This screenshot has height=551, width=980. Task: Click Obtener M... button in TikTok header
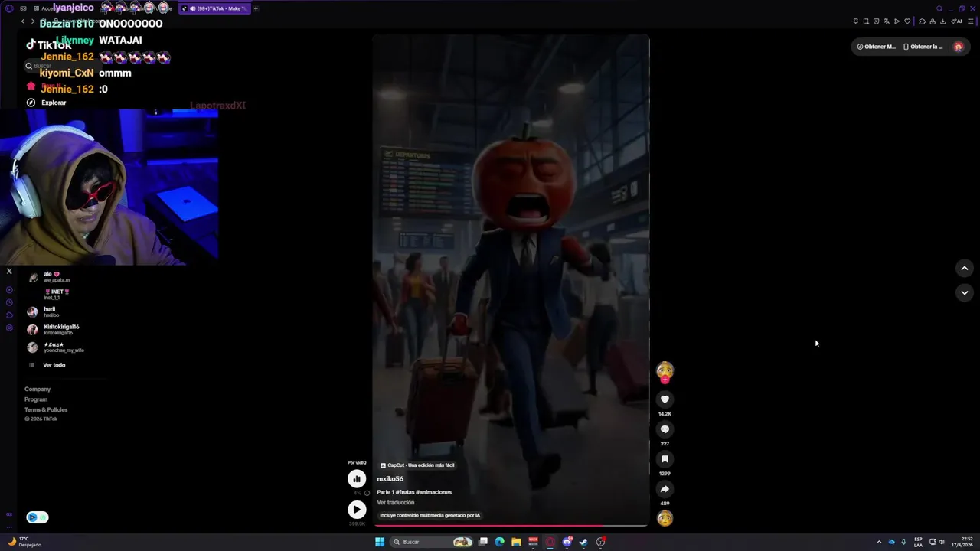pyautogui.click(x=876, y=47)
